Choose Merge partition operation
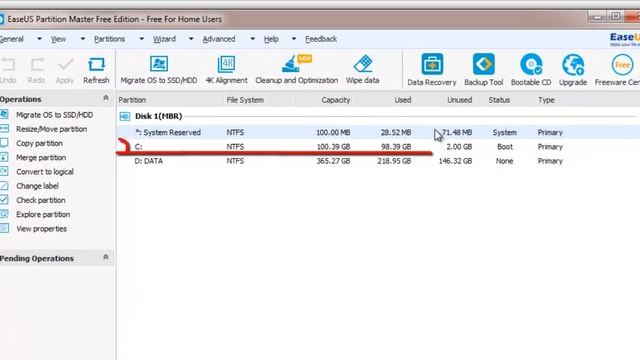The image size is (640, 360). click(41, 158)
